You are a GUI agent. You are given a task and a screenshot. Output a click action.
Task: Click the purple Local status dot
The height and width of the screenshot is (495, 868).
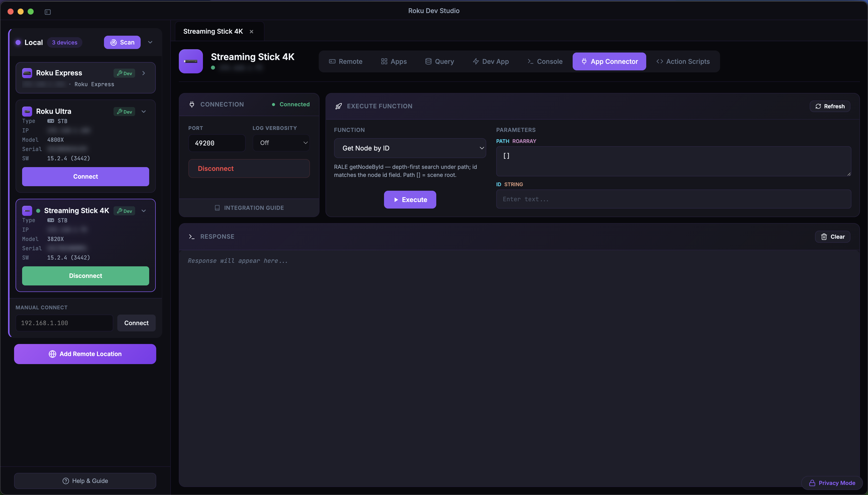point(18,42)
